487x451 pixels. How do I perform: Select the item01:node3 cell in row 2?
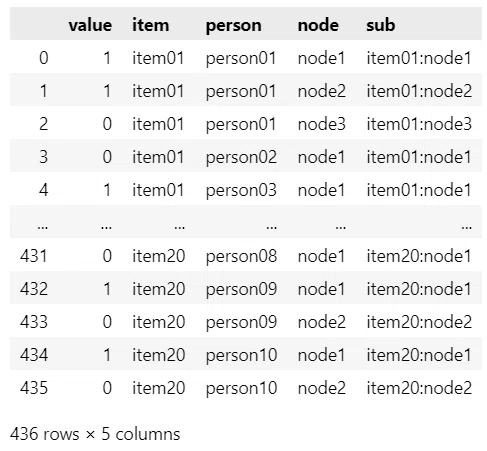pos(419,124)
